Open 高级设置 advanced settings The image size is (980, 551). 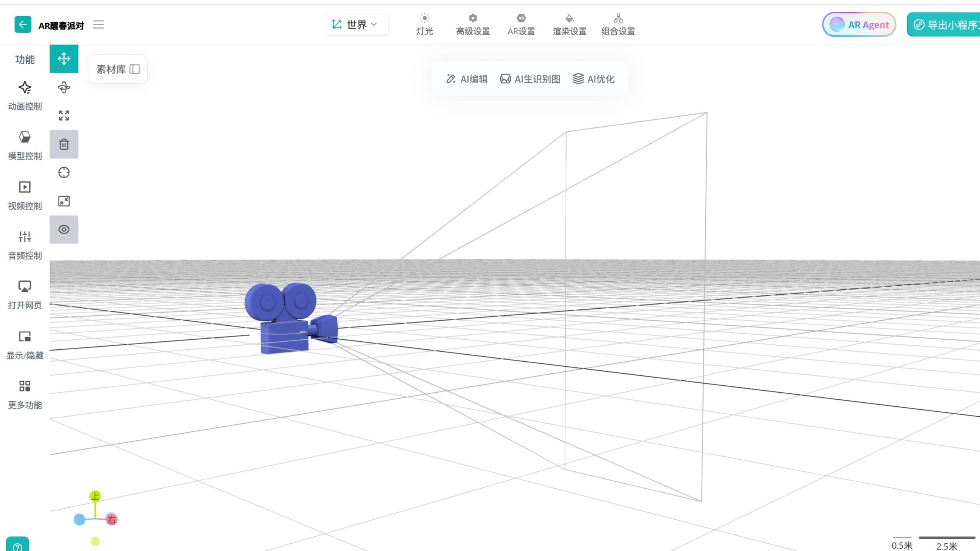pyautogui.click(x=473, y=25)
